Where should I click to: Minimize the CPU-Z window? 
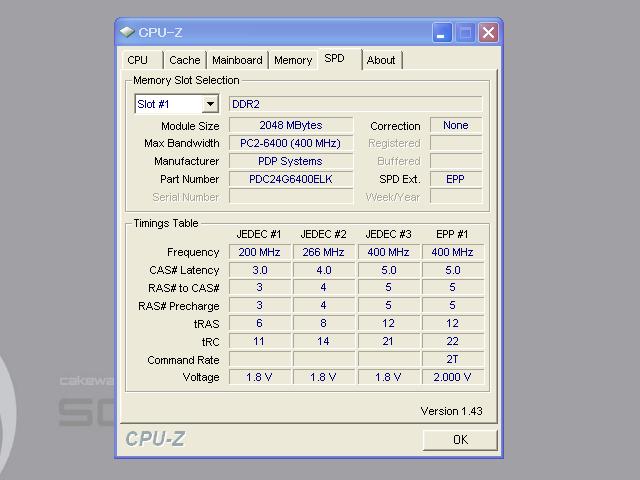tap(442, 32)
